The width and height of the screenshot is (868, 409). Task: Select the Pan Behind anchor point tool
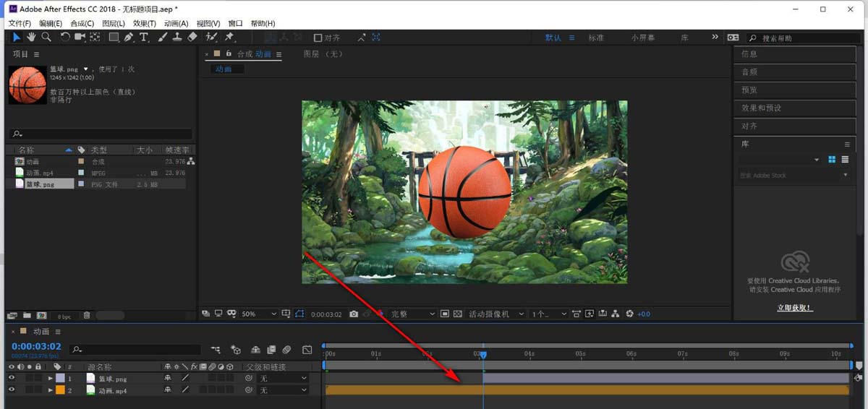pyautogui.click(x=95, y=37)
